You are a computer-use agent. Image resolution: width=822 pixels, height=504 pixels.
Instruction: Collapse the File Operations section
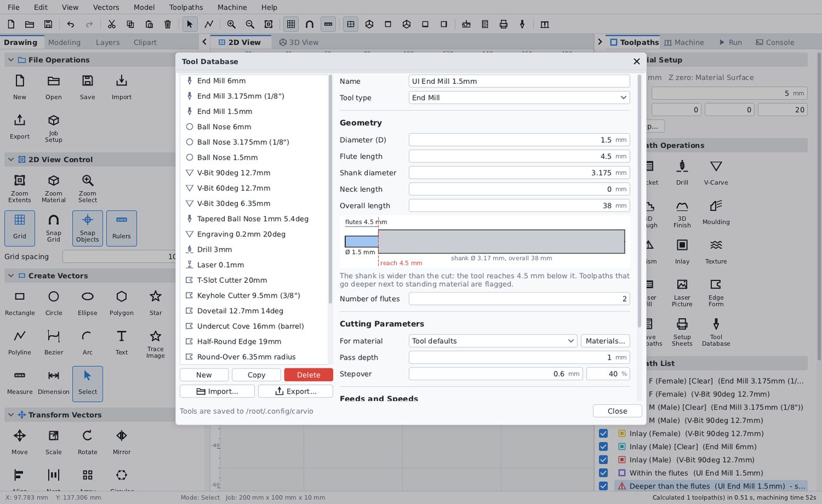11,60
